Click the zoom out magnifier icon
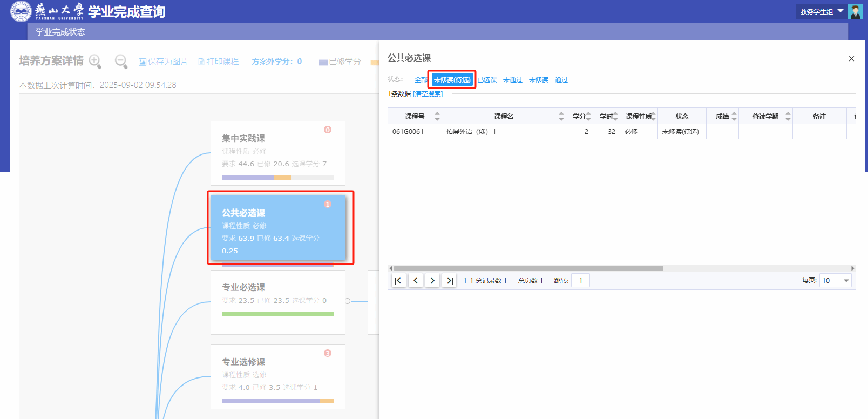 pos(121,62)
